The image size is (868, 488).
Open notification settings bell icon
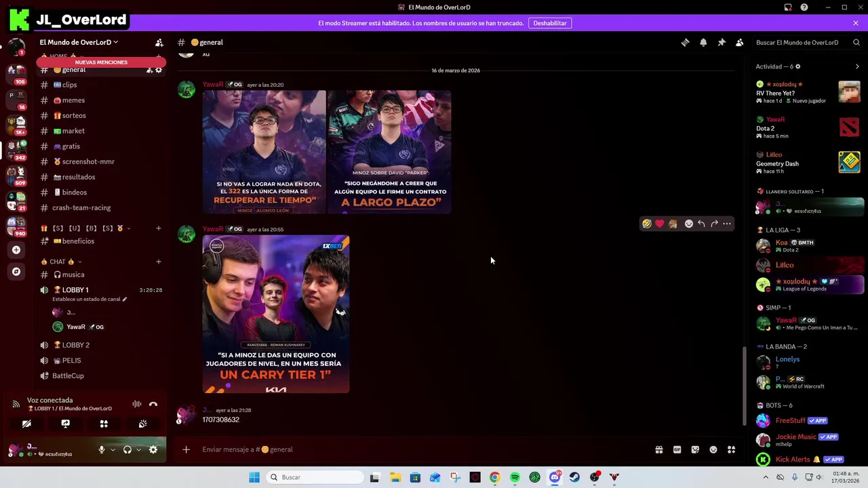pos(703,42)
